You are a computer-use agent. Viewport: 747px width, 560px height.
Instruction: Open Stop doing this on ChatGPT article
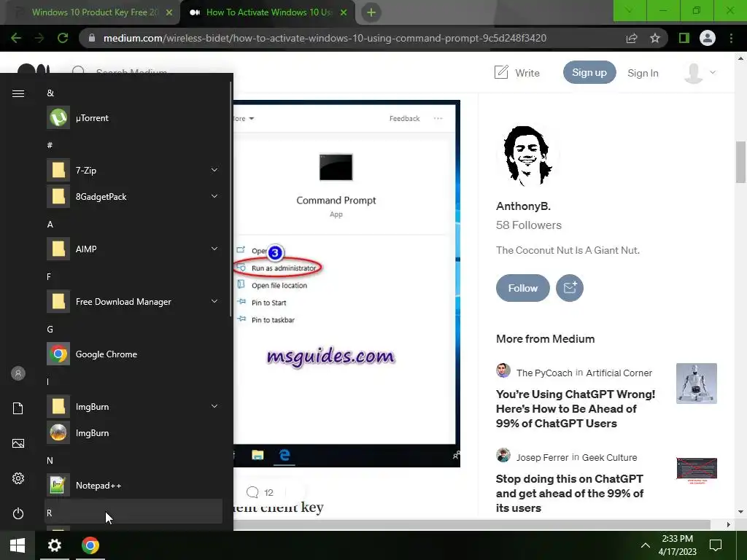point(569,494)
